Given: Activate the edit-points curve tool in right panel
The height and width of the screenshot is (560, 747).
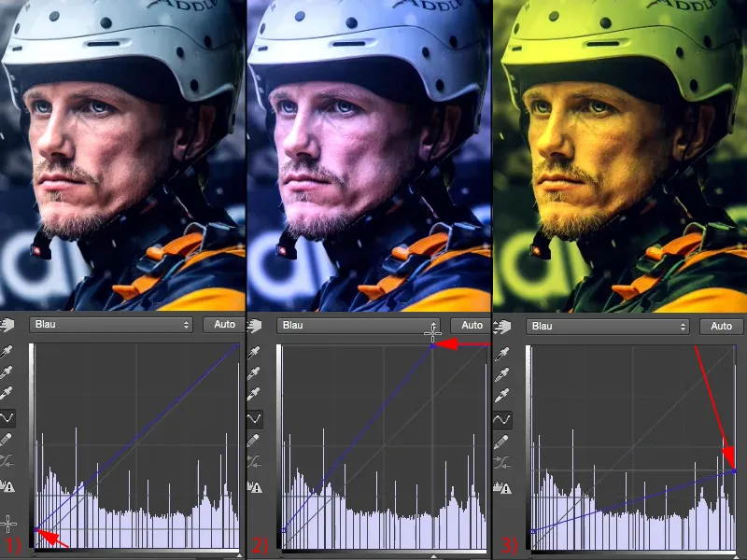Looking at the screenshot, I should pos(502,420).
